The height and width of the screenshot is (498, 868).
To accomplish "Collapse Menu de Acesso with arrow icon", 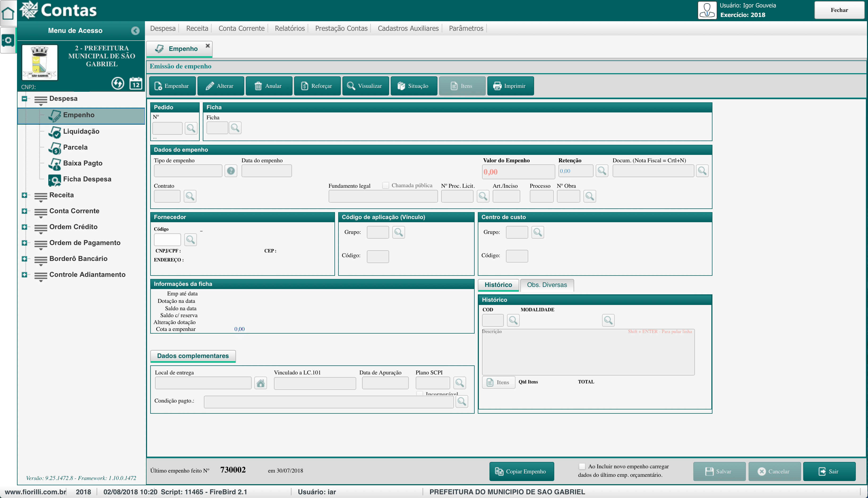I will point(135,31).
